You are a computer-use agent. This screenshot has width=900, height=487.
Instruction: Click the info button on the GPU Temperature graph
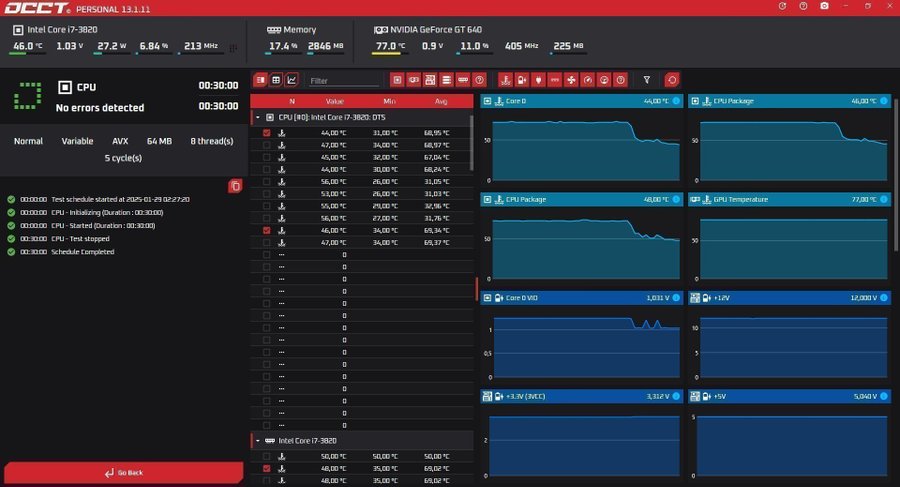point(883,199)
